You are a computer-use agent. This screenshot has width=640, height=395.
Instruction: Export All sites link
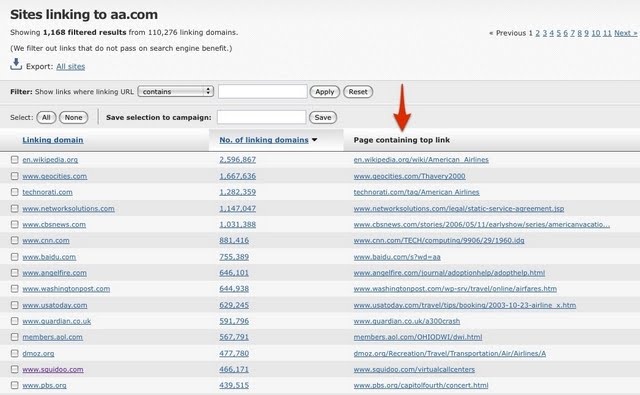(71, 67)
